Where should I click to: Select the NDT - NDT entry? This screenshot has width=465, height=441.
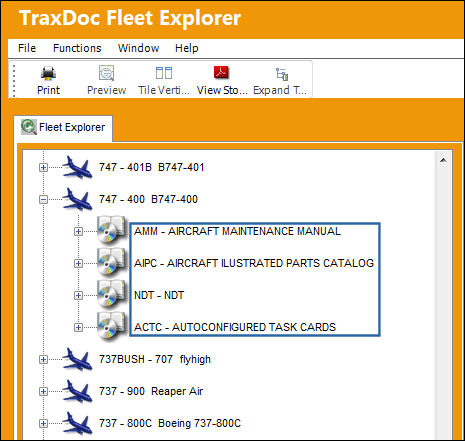159,295
